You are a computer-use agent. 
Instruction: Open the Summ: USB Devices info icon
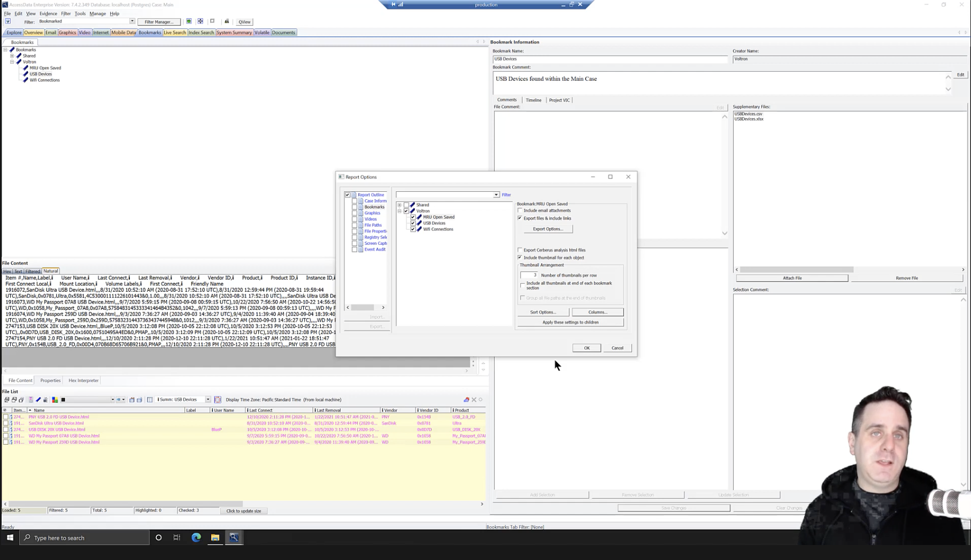point(158,399)
